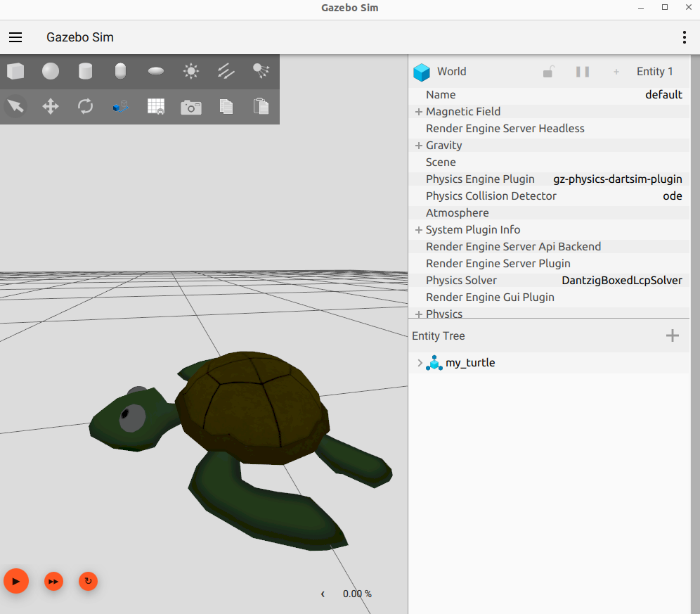Click the Physics Solver label
This screenshot has height=614, width=700.
461,281
